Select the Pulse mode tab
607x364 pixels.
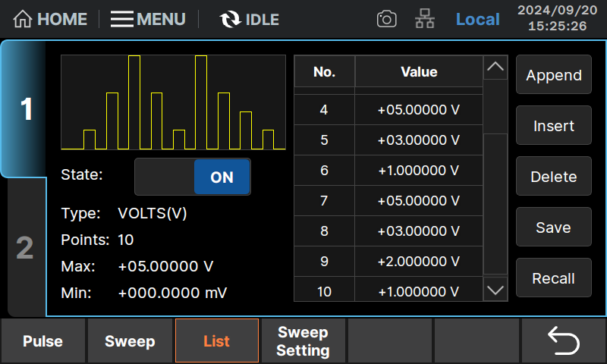coord(43,341)
